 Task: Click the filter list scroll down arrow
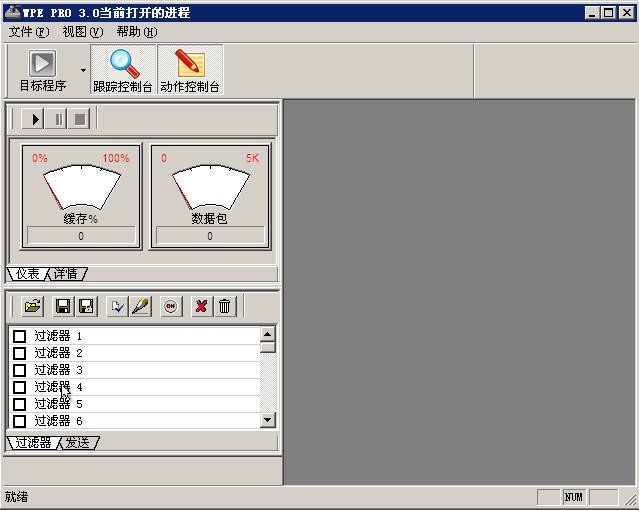coord(267,421)
